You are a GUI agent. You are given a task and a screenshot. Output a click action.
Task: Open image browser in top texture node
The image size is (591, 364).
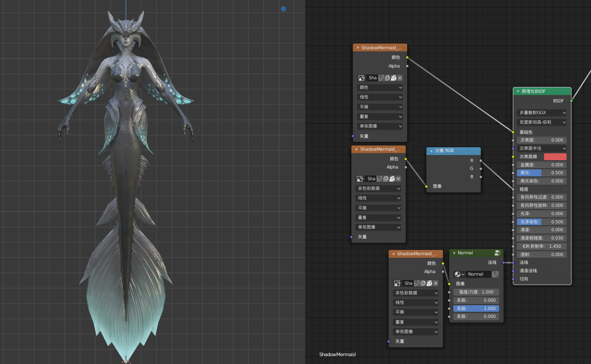361,78
